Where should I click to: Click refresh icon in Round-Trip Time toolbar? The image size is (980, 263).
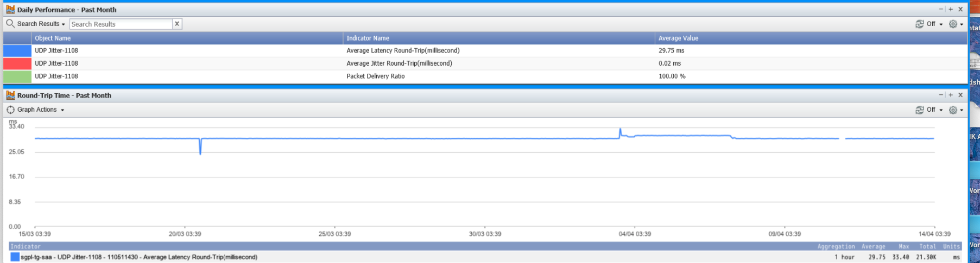point(919,110)
